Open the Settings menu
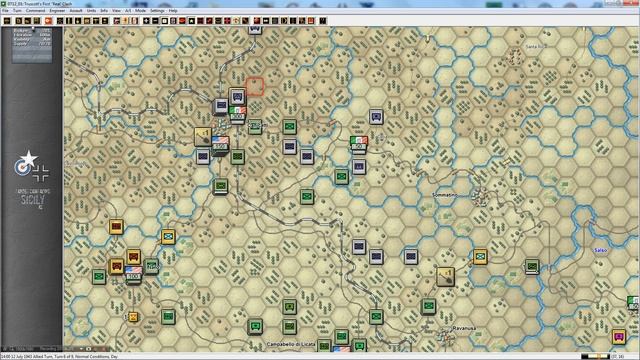 [157, 11]
